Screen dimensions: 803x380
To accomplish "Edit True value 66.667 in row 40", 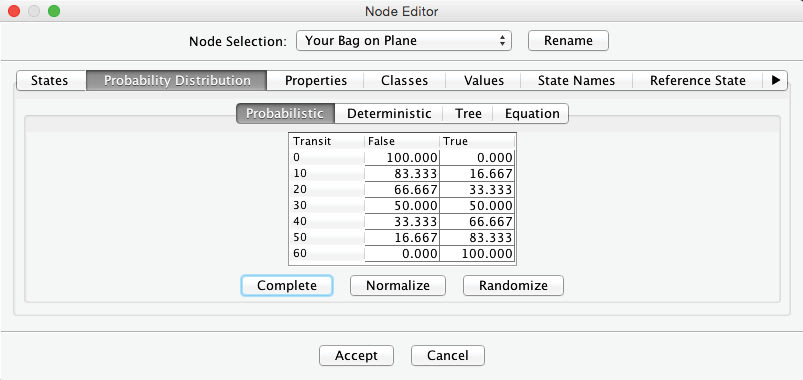I will 477,221.
